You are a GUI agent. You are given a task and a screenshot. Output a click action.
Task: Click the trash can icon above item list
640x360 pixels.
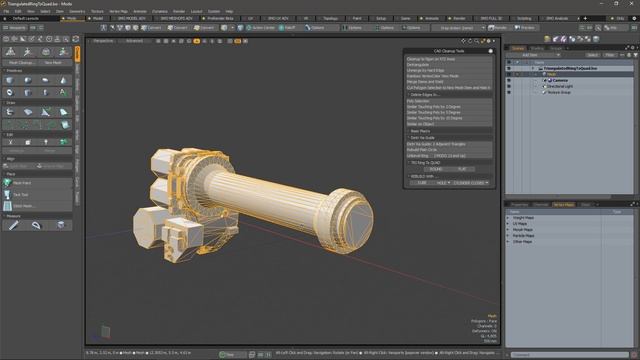pos(596,39)
